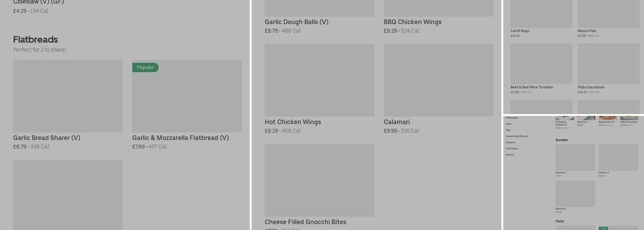This screenshot has height=230, width=644.
Task: Open the Garlic Bread Sharer (V) image
Action: point(68,96)
